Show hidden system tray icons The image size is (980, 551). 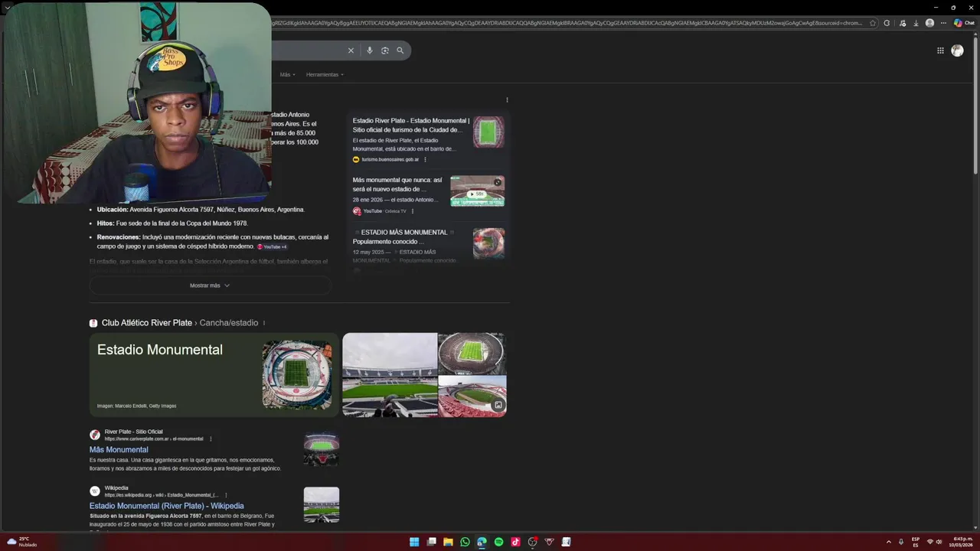889,542
